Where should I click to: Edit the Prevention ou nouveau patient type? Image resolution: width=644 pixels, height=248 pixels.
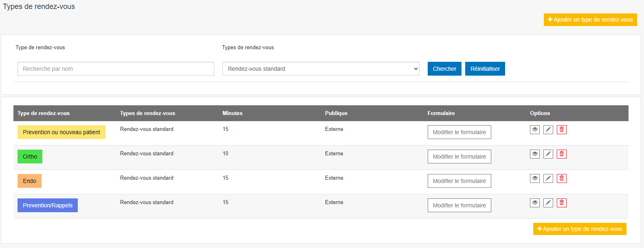[548, 130]
